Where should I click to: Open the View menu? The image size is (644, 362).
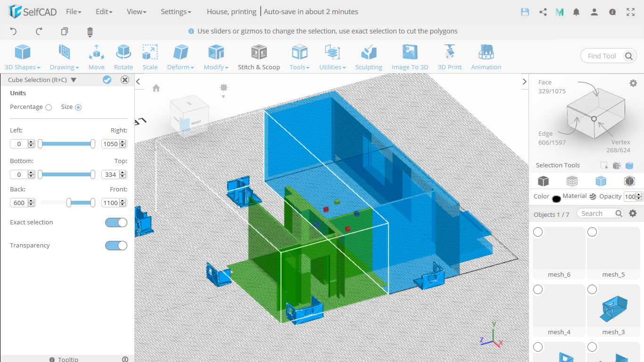tap(137, 12)
